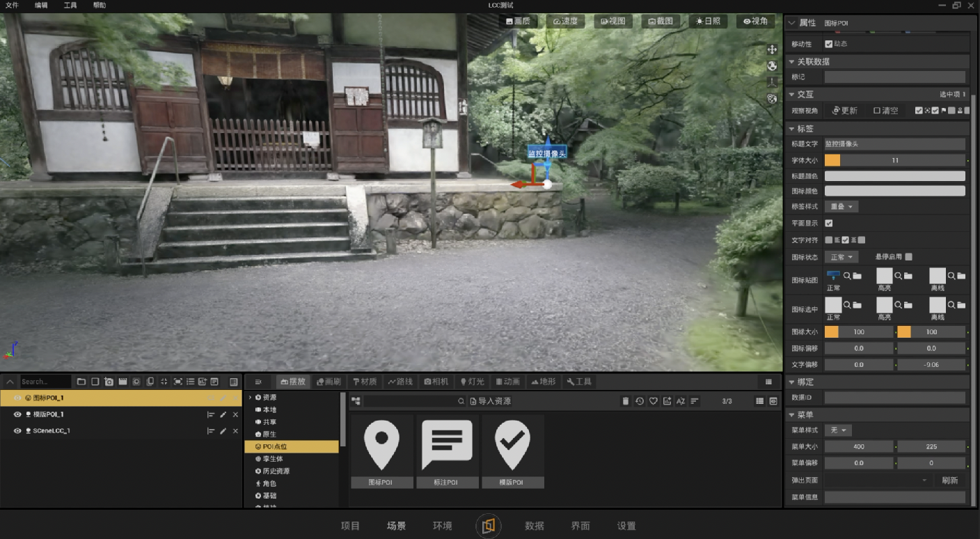
Task: Toggle the 平面显示 checkbox
Action: tap(829, 224)
